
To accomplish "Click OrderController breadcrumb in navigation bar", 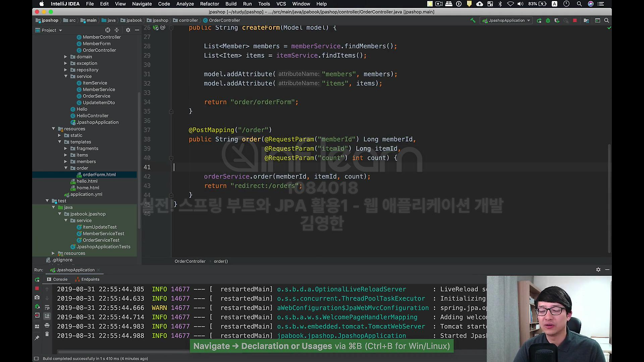I will (x=221, y=21).
